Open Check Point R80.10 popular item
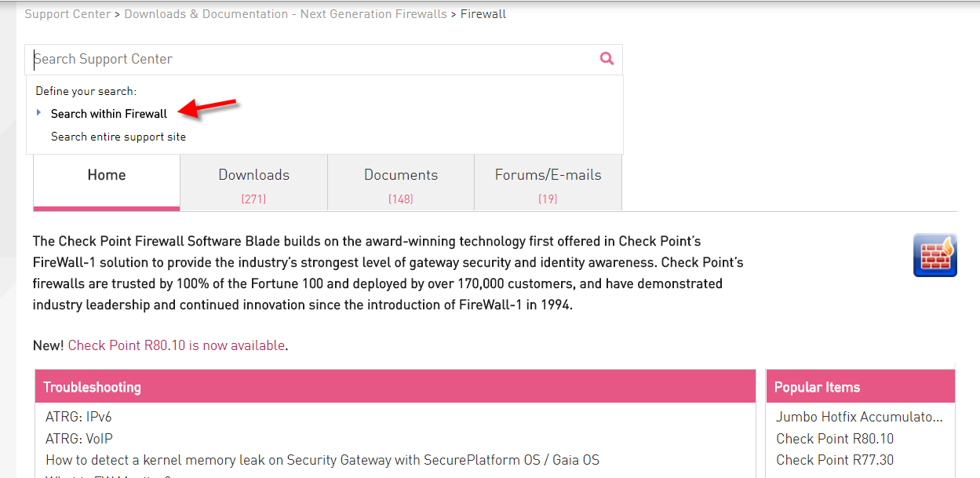This screenshot has width=980, height=478. (835, 439)
